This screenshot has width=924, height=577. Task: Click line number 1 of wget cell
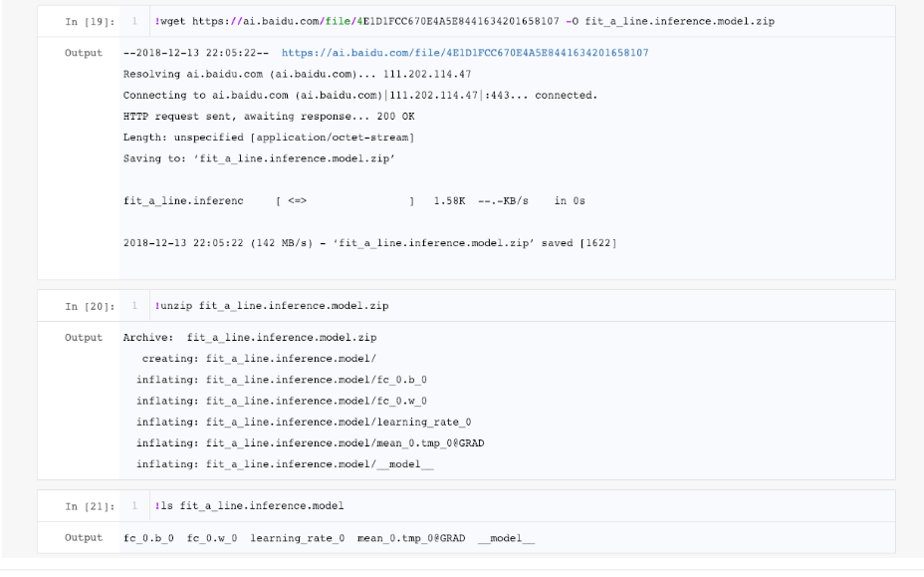135,21
